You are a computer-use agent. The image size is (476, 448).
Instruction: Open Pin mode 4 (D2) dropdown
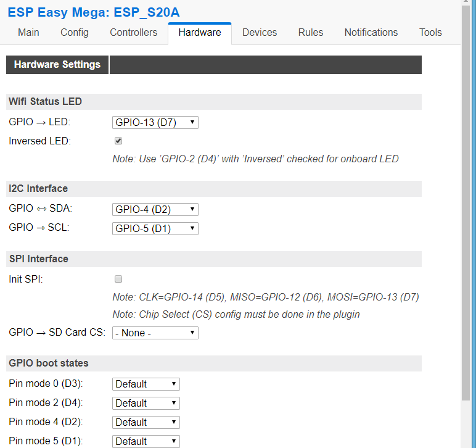pos(146,423)
